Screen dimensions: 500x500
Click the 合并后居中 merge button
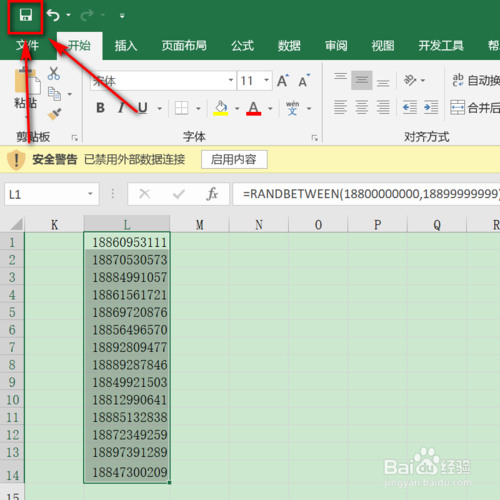(x=475, y=108)
